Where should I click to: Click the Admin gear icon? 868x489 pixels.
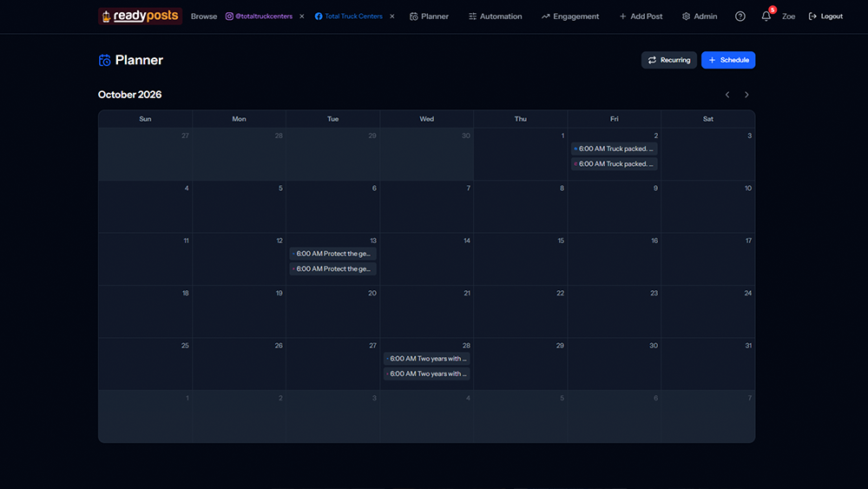(686, 17)
